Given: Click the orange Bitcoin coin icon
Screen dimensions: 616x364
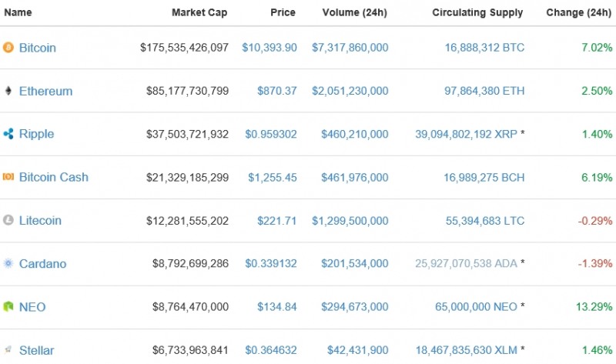Looking at the screenshot, I should [x=8, y=48].
